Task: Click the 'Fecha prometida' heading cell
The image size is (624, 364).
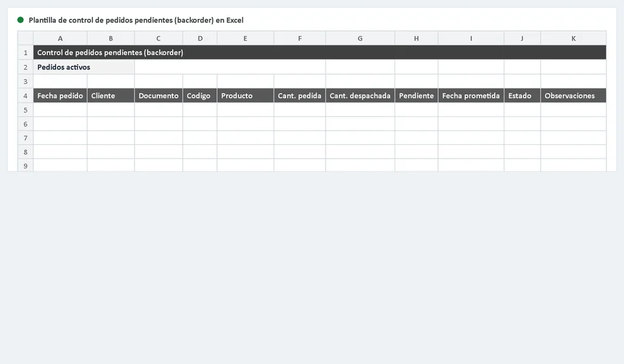Action: pyautogui.click(x=471, y=96)
